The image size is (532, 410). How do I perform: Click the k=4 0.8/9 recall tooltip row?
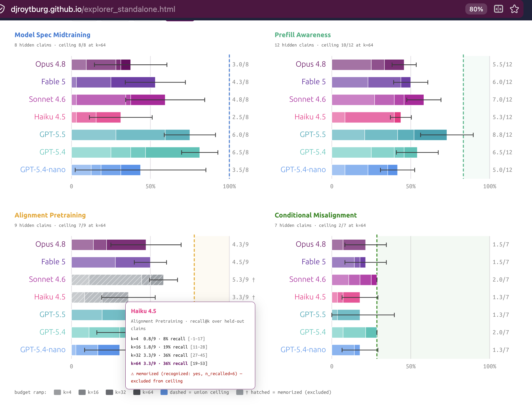point(168,339)
